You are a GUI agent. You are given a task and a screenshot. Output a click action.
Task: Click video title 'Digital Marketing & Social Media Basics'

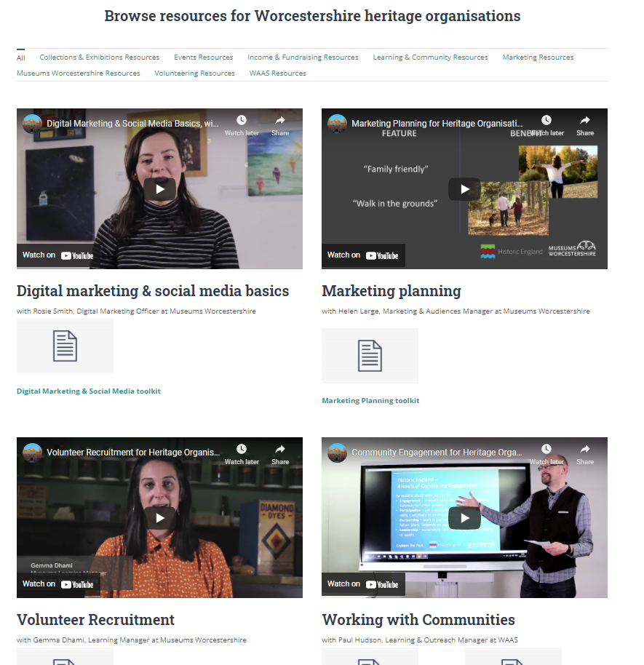(x=132, y=124)
